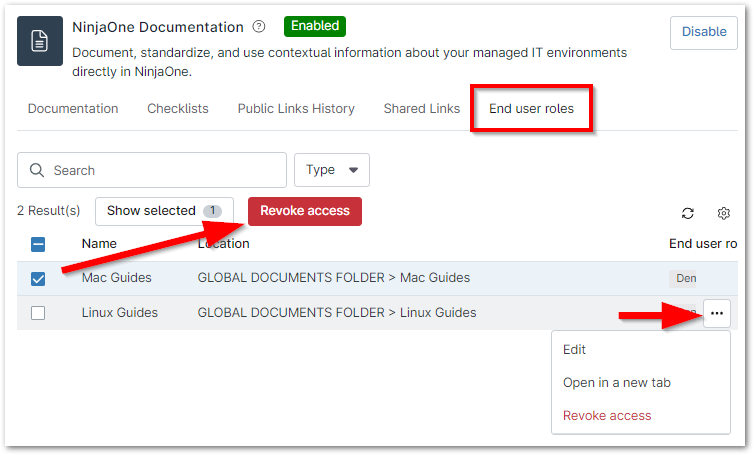Click the NinjaOne Documentation document icon
Screen dimensions: 754x455
point(40,41)
